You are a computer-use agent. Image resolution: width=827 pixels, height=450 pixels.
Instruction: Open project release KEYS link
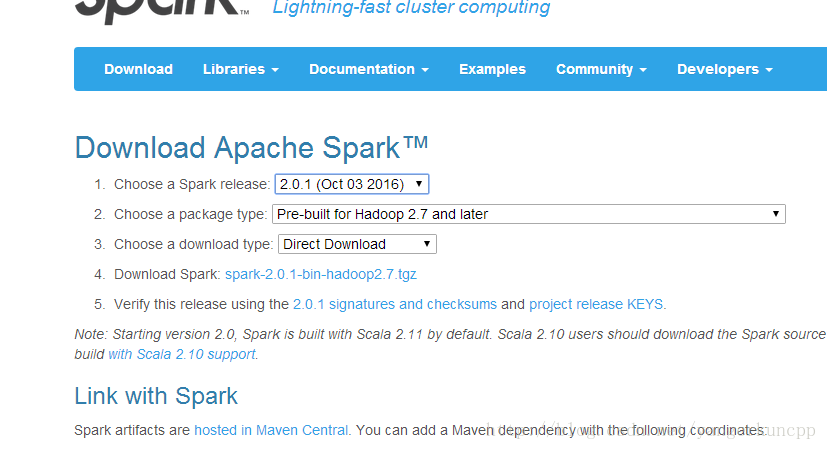pyautogui.click(x=596, y=304)
